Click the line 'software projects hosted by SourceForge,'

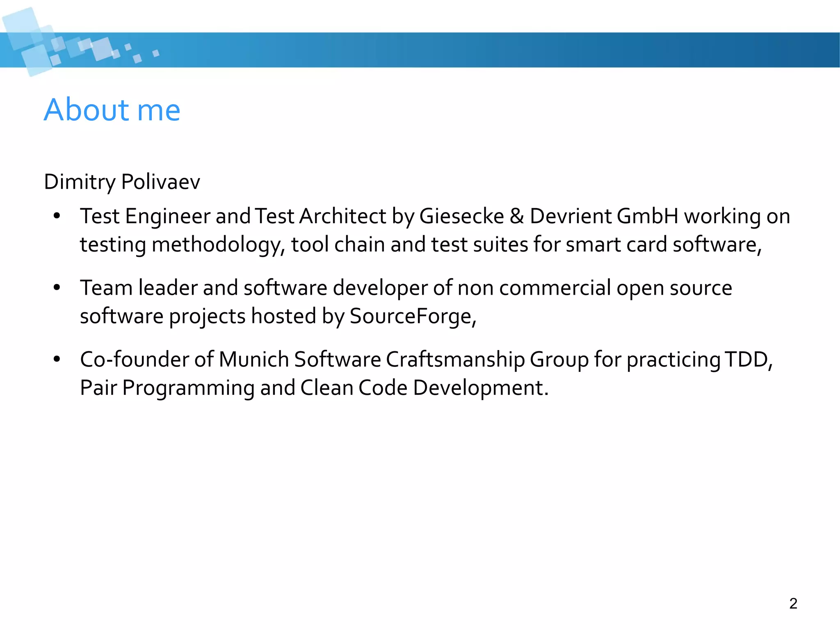pos(278,316)
